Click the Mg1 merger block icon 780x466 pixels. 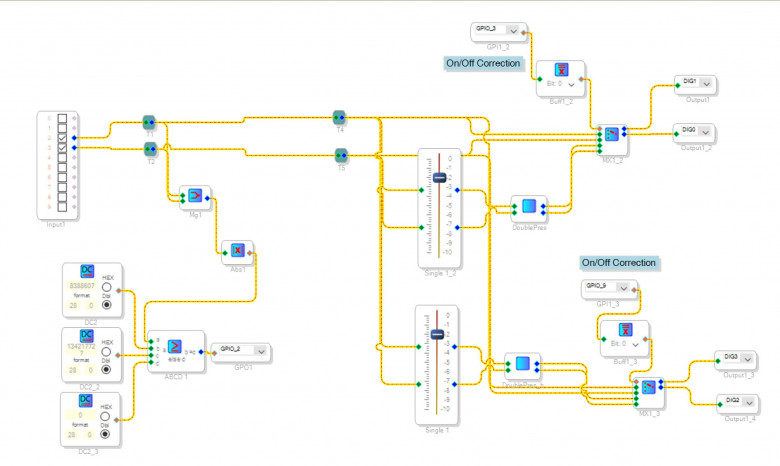tap(195, 195)
